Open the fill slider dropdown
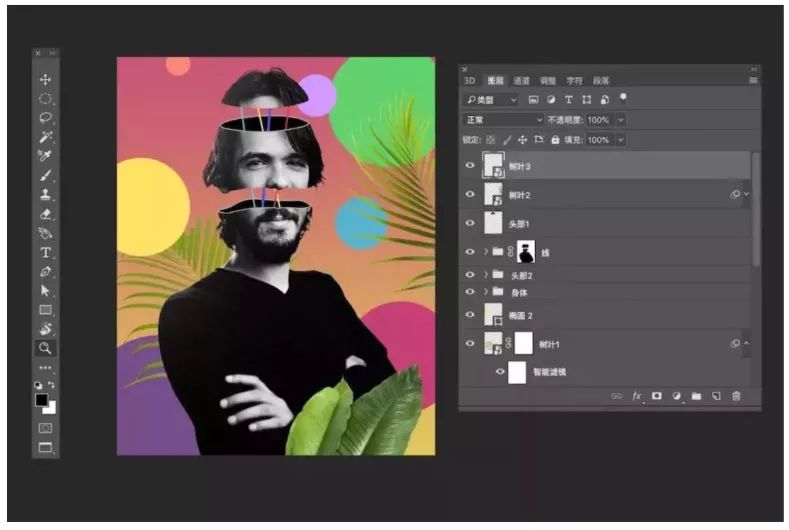The width and height of the screenshot is (789, 530). (x=620, y=140)
